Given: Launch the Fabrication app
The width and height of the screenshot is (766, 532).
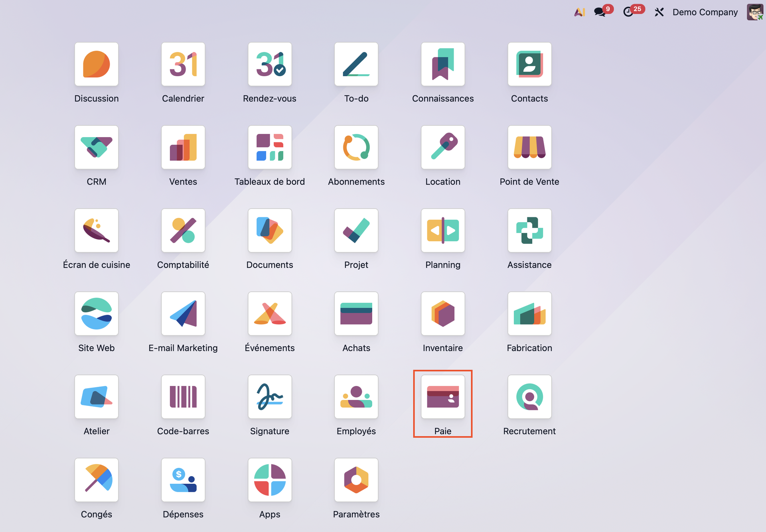Looking at the screenshot, I should (529, 314).
